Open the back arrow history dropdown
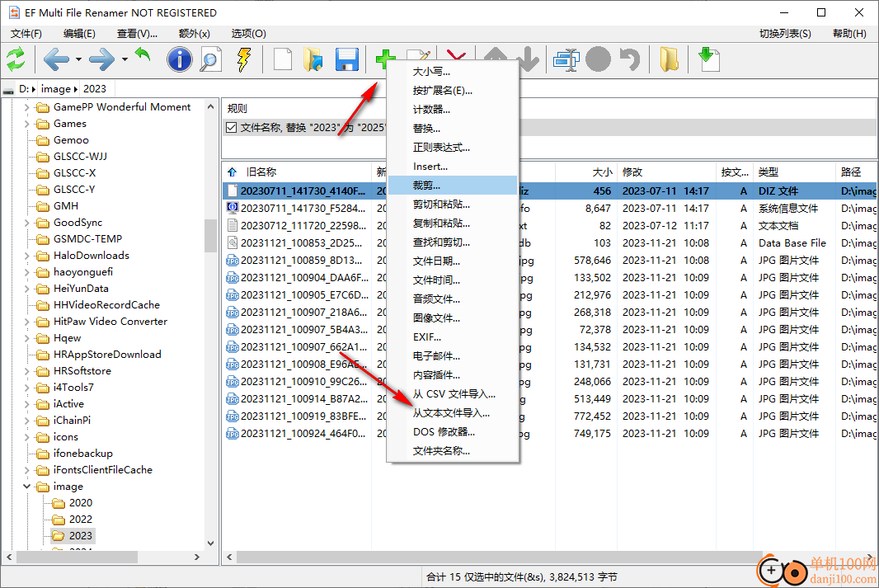The image size is (879, 588). [78, 59]
